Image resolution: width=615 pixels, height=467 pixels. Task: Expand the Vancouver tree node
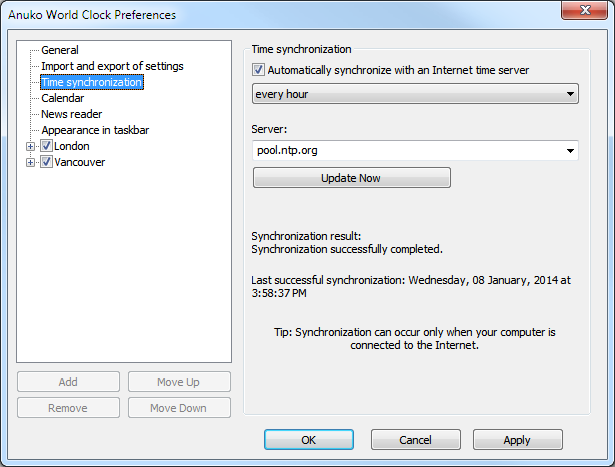[32, 162]
